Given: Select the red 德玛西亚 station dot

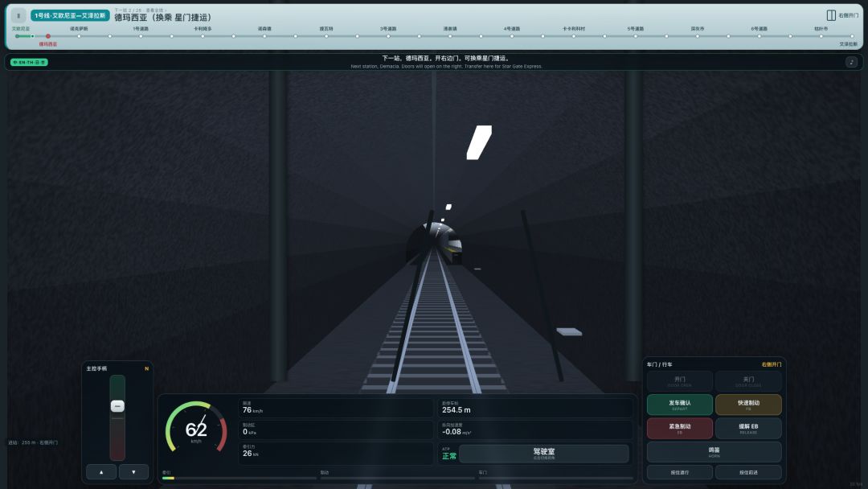Looking at the screenshot, I should click(x=48, y=36).
